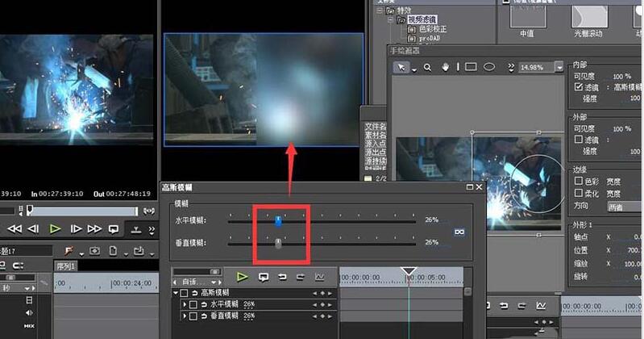Viewport: 644px width, 339px height.
Task: Select the 特效 root folder in effects tree
Action: pos(404,10)
